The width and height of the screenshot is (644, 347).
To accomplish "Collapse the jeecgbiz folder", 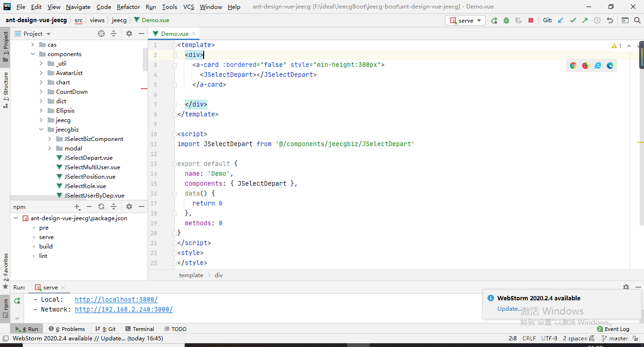I will [x=41, y=129].
